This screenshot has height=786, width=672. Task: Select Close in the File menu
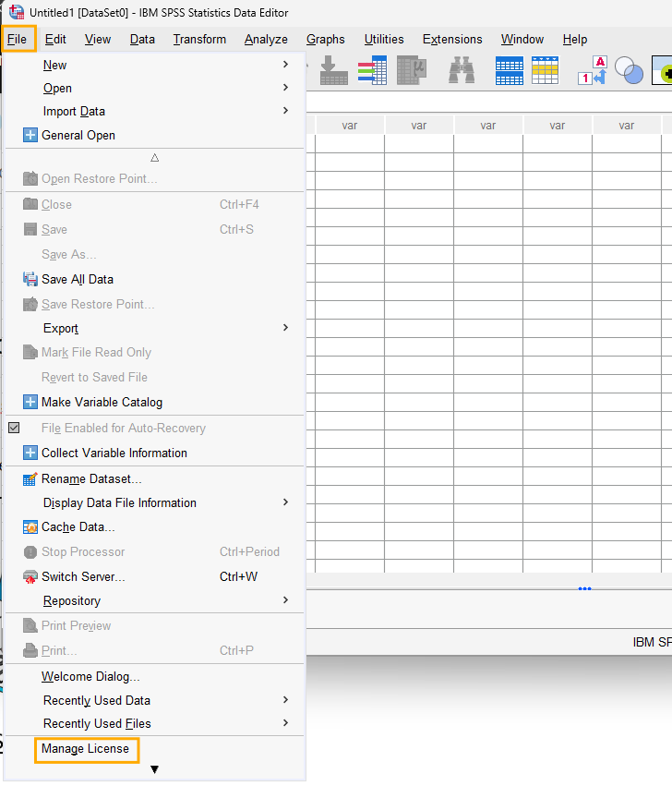click(x=155, y=204)
